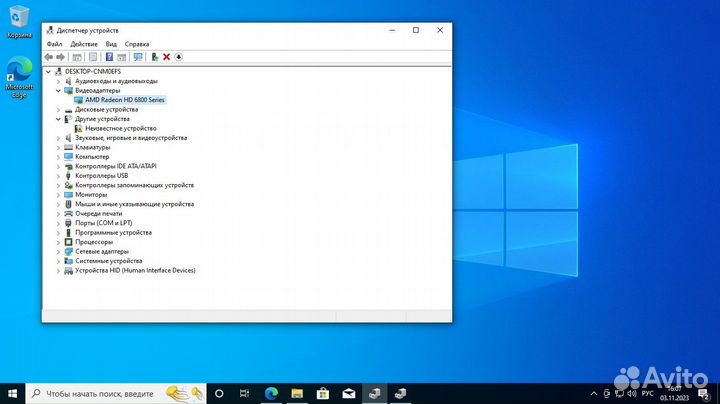This screenshot has height=404, width=720.
Task: Select the Системные устройства label
Action: pos(109,261)
